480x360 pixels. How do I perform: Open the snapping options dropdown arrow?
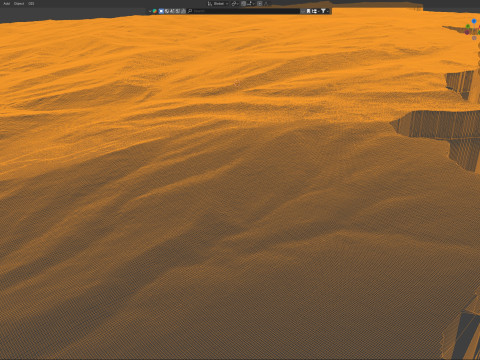tap(254, 3)
